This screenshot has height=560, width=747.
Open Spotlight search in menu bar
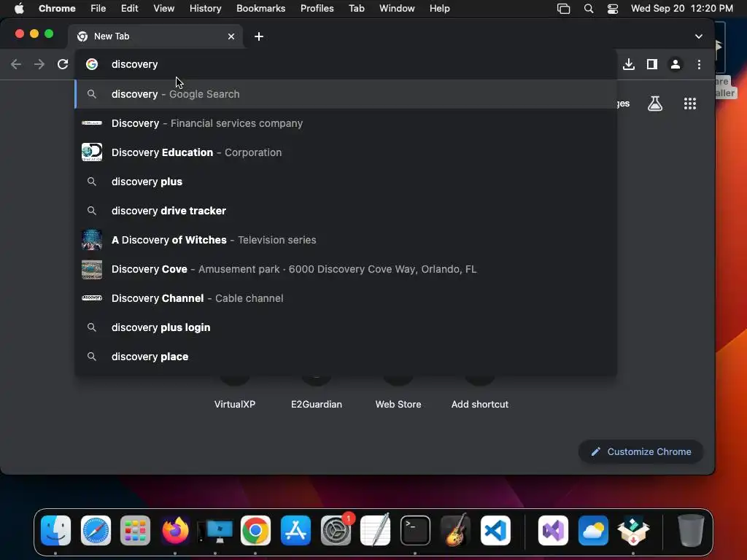coord(589,9)
